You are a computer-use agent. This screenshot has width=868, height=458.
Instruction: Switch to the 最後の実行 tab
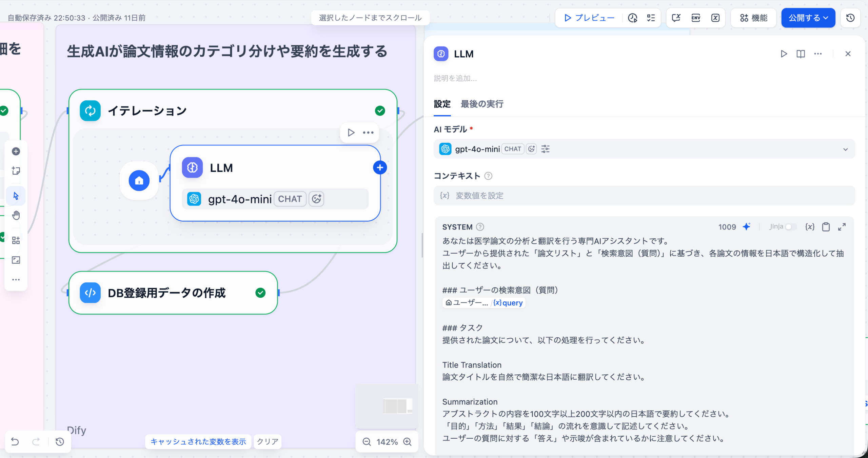point(482,104)
